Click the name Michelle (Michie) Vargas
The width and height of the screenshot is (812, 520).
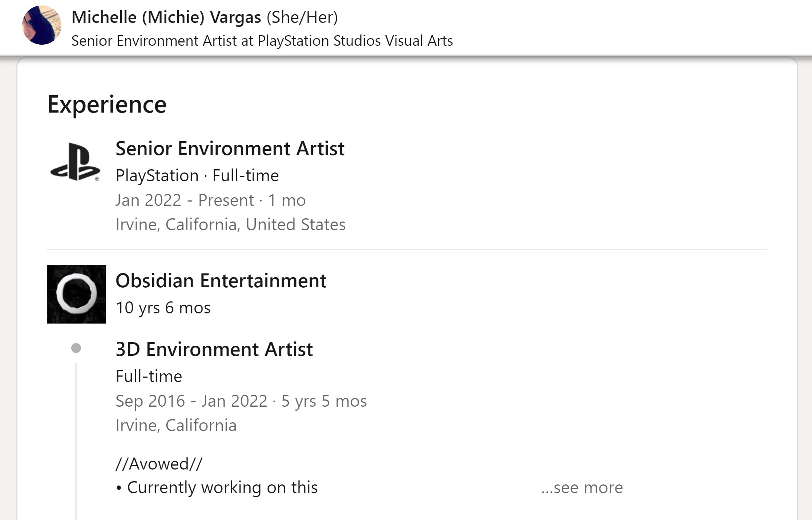coord(166,17)
